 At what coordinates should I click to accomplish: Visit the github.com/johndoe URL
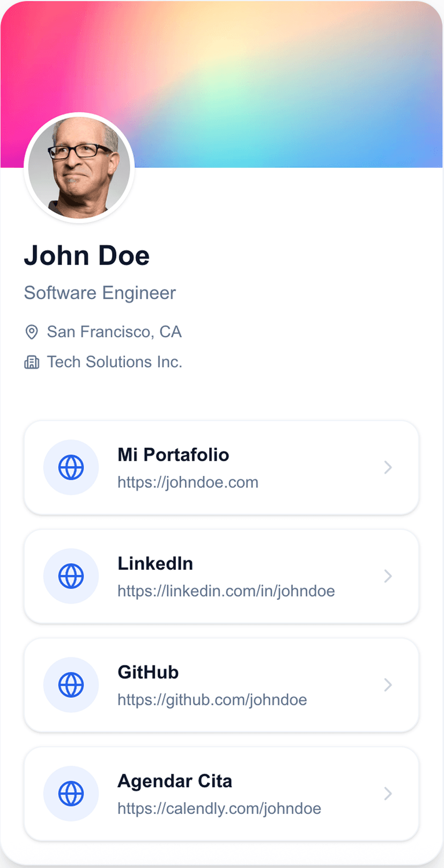[x=212, y=700]
